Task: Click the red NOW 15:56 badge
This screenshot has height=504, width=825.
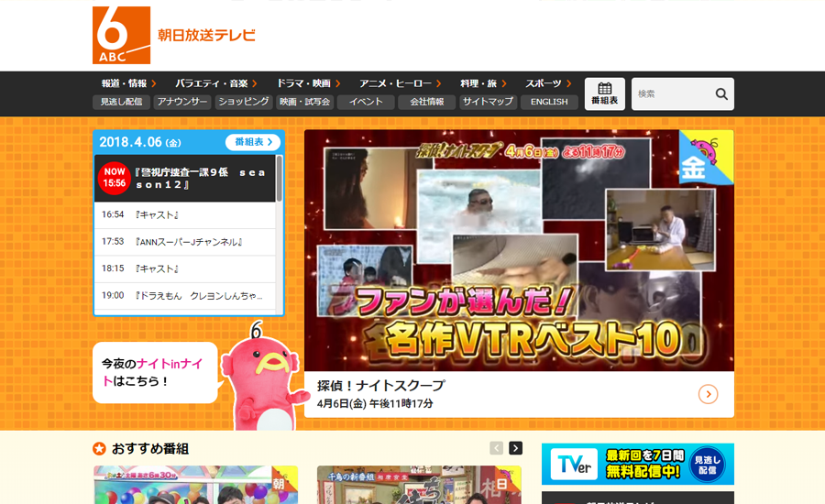Action: coord(115,178)
